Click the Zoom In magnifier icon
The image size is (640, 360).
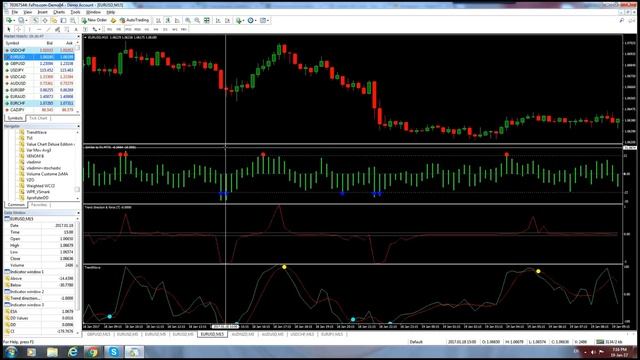[x=188, y=20]
